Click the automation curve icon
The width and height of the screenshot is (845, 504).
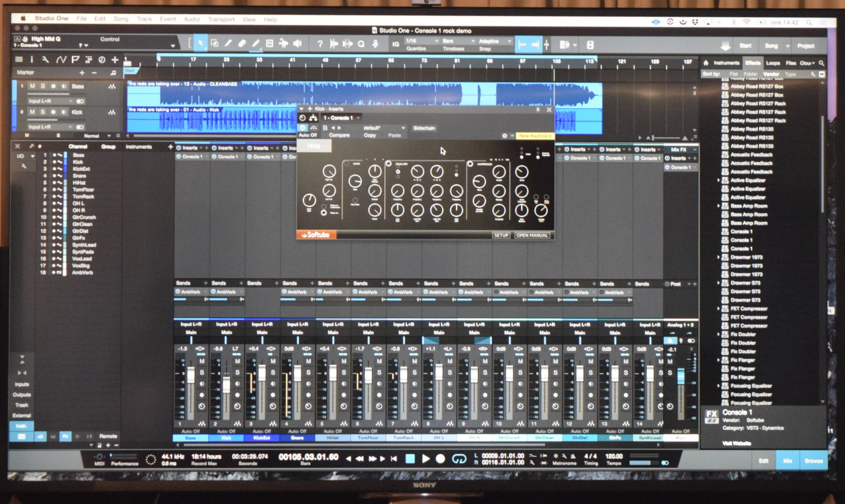coord(61,60)
